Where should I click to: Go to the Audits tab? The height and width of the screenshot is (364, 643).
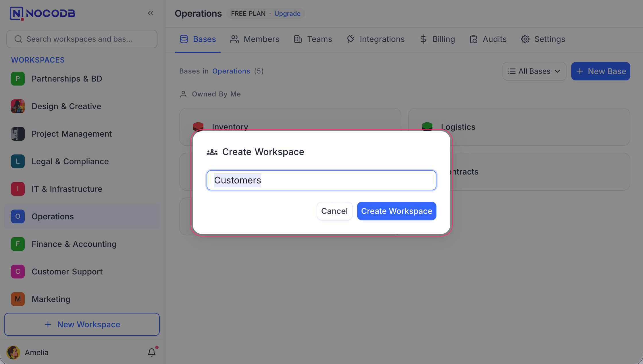point(488,39)
